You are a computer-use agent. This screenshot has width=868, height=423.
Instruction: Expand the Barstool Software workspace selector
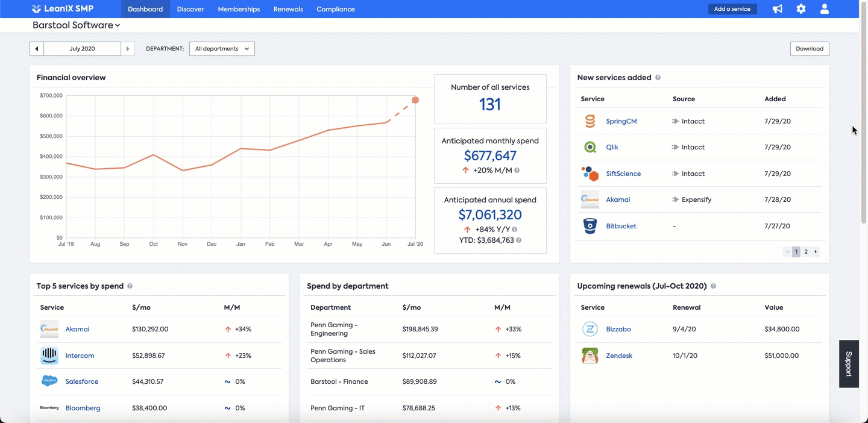(76, 25)
